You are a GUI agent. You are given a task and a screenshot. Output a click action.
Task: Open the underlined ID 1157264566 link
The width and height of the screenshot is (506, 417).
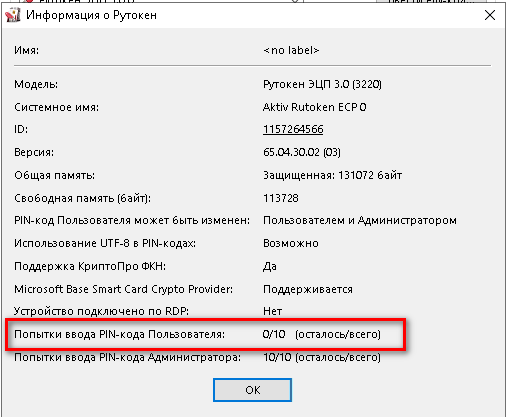[293, 129]
